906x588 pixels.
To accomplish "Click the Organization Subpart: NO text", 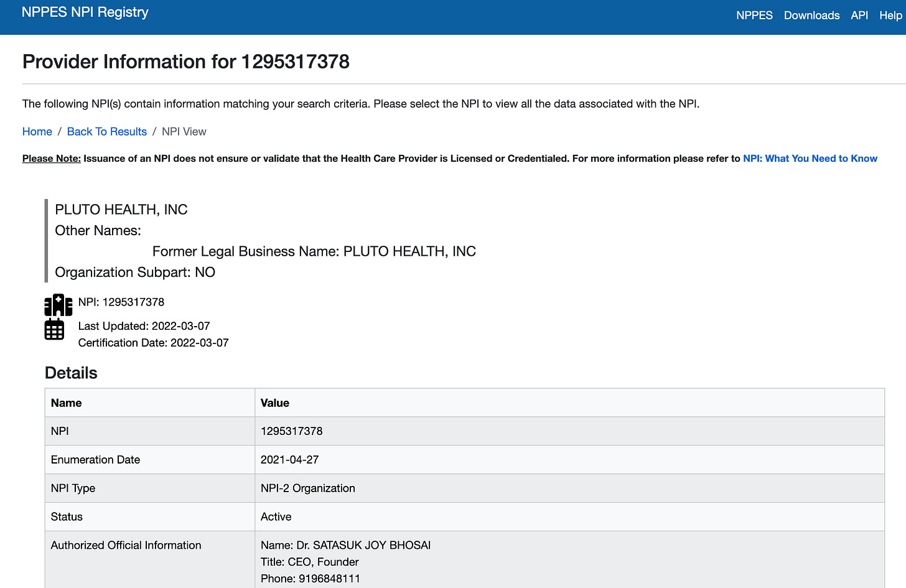I will pos(135,273).
